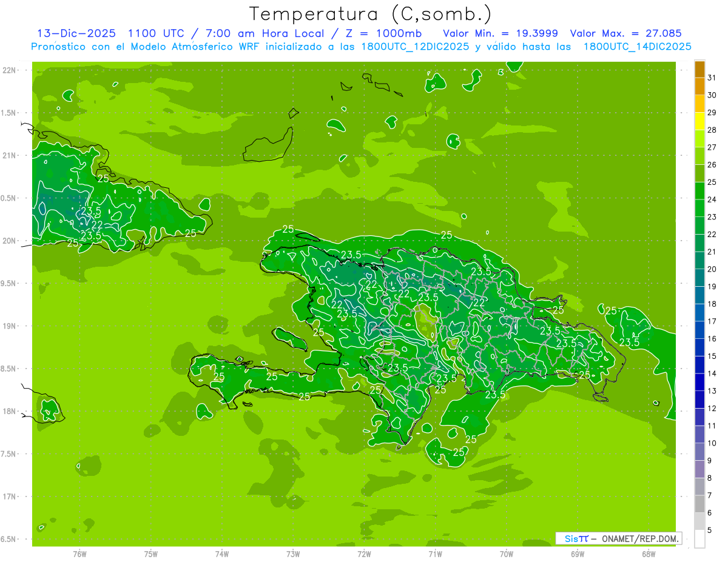Screen dimensions: 728x562
Task: Select the 5 label on the color scale
Action: (x=710, y=530)
